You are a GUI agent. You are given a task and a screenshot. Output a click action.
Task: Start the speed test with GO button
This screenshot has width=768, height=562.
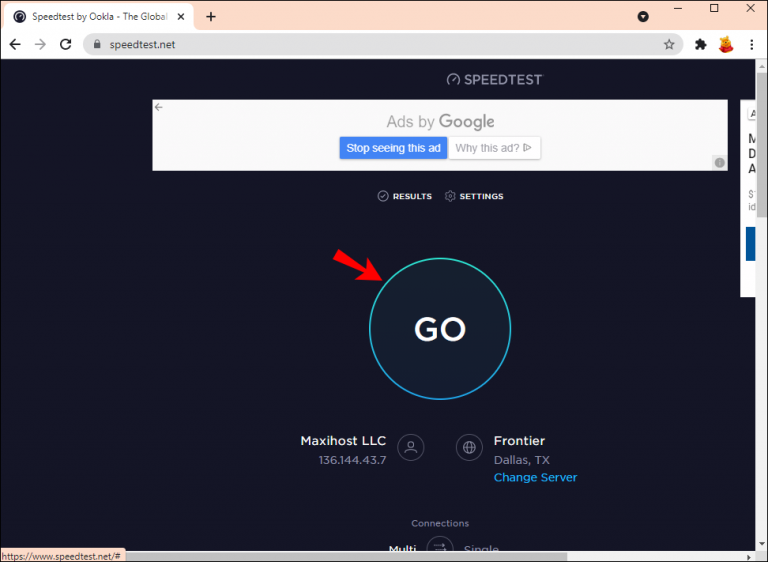tap(440, 329)
